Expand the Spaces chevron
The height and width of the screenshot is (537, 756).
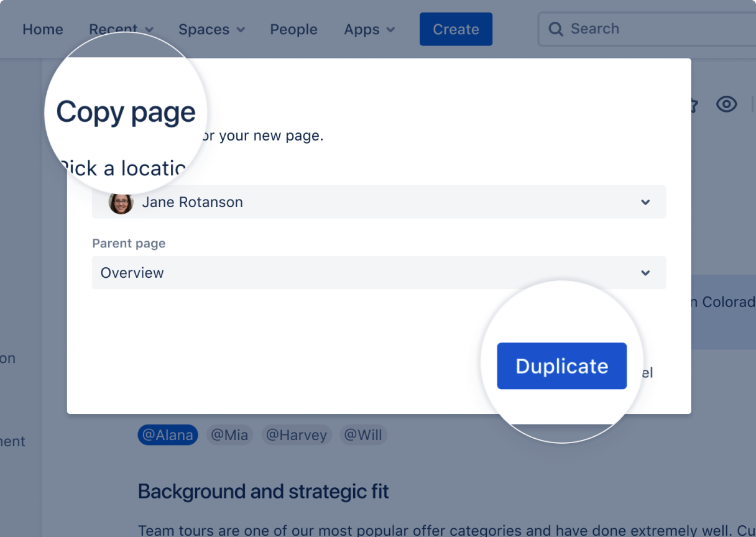tap(241, 30)
